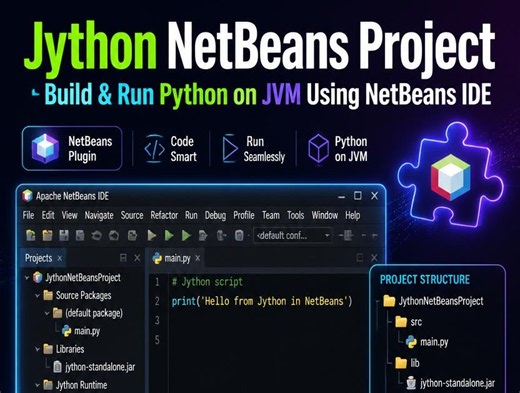Collapse the Libraries node chevron
Screen dimensions: 520x393
pos(38,349)
